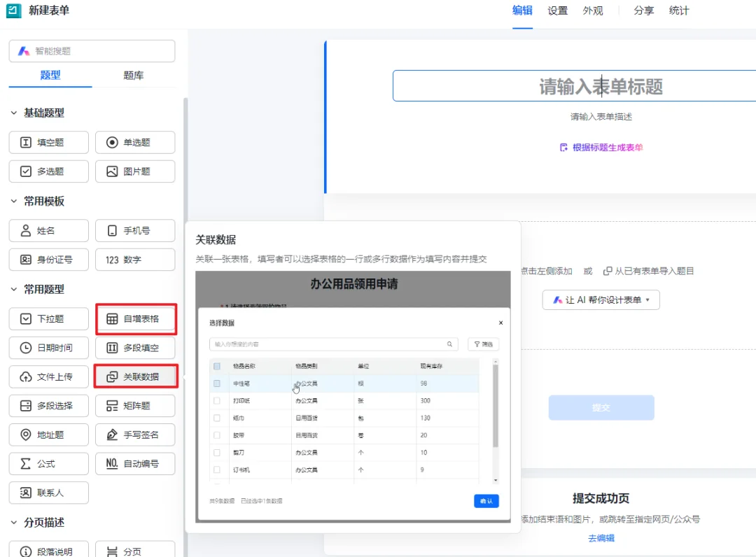Image resolution: width=756 pixels, height=557 pixels.
Task: Switch to the 分享 tab
Action: pyautogui.click(x=644, y=10)
